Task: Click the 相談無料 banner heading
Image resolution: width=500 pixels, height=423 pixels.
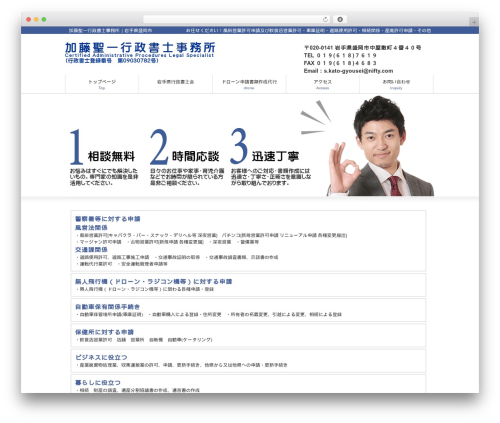Action: [x=111, y=156]
